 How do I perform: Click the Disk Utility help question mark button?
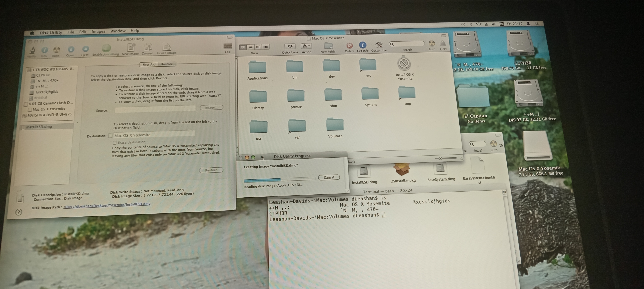pyautogui.click(x=19, y=212)
